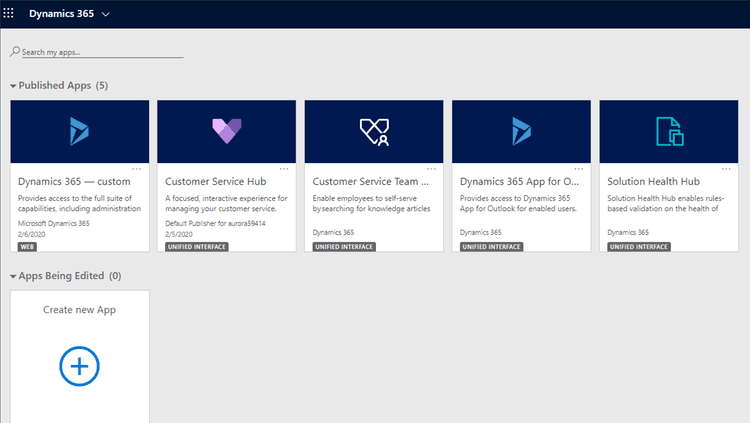Screen dimensions: 750x423
Task: Open more options for Dynamics 365 App for Outlook
Action: click(579, 169)
